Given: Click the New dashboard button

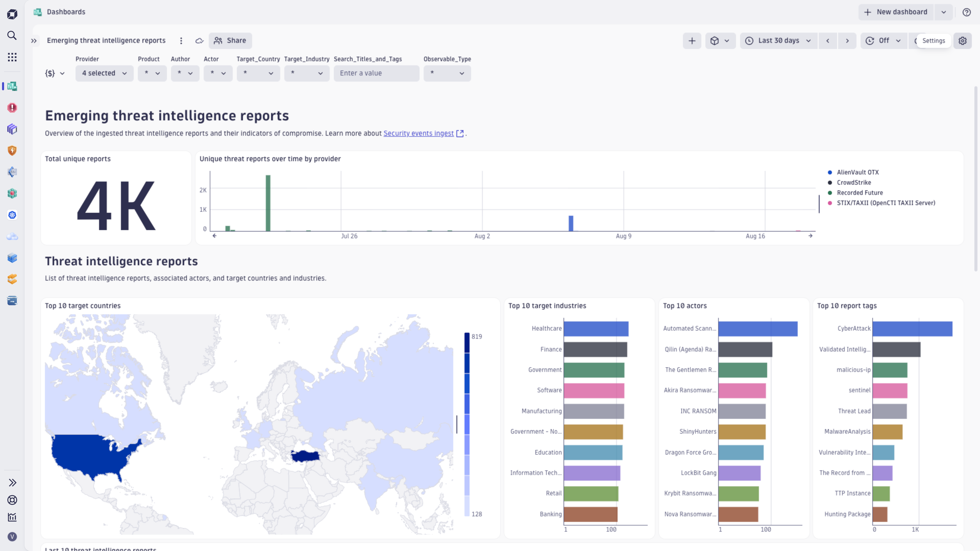Looking at the screenshot, I should pyautogui.click(x=896, y=12).
